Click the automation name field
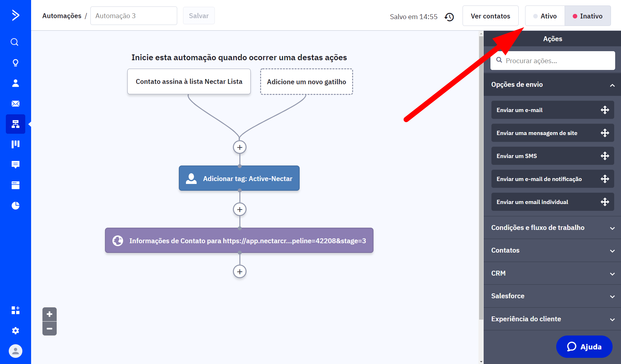 pos(134,16)
